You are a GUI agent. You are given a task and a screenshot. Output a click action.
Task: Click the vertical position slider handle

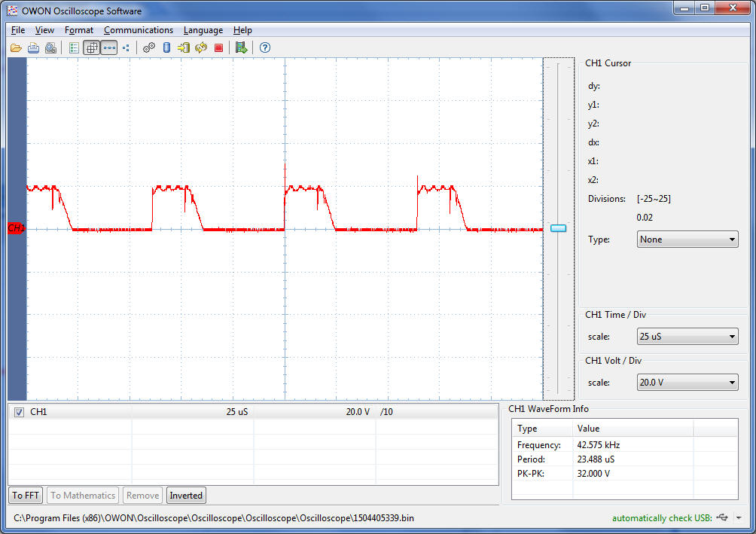[x=558, y=227]
